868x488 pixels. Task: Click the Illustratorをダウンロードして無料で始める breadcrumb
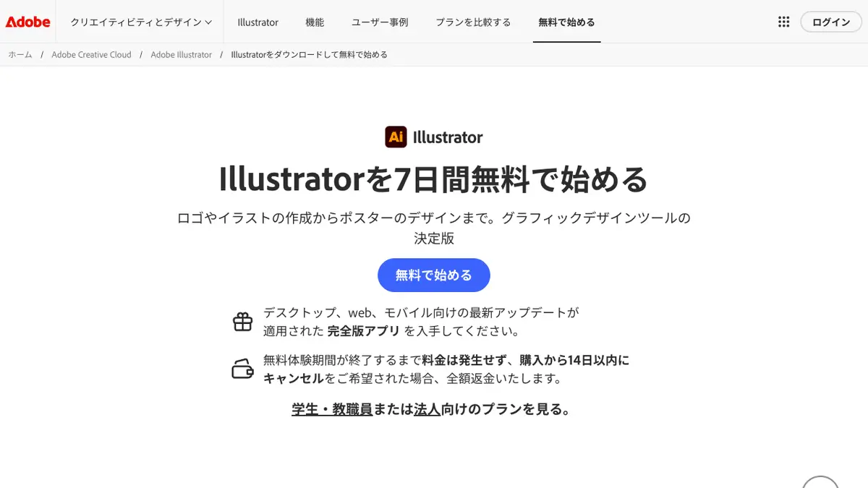click(x=309, y=55)
